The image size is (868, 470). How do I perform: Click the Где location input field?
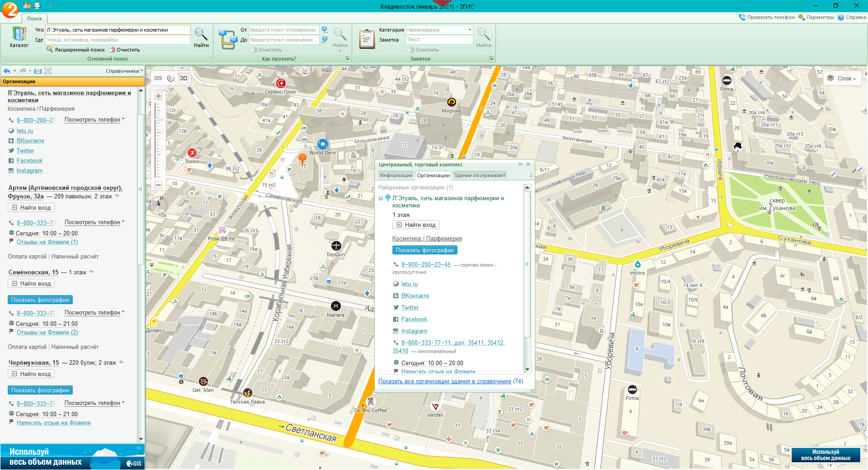click(x=118, y=40)
